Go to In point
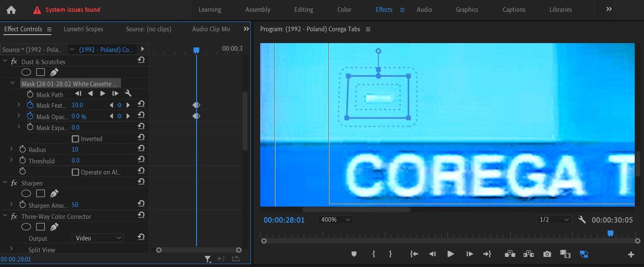Image resolution: width=644 pixels, height=267 pixels. click(414, 254)
